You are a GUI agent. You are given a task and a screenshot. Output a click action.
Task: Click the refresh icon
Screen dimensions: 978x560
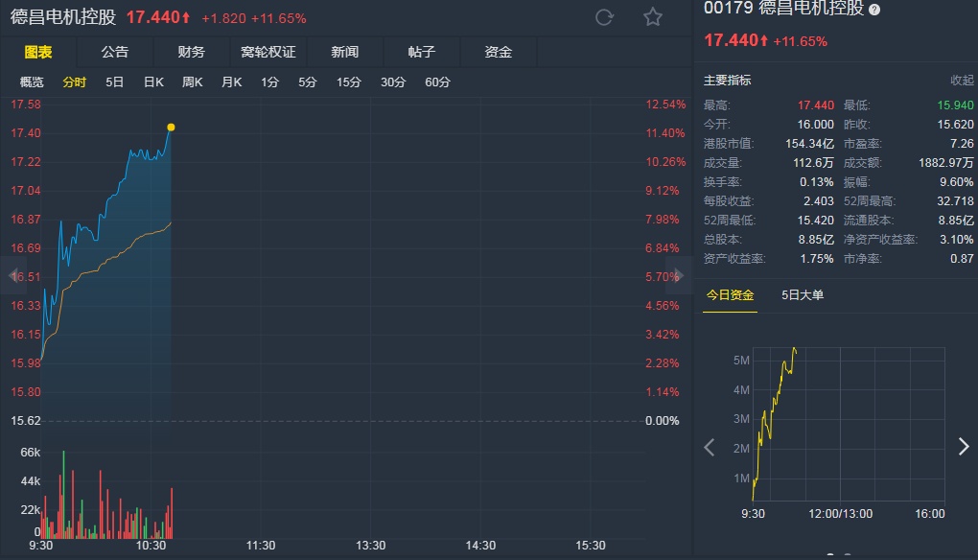[604, 17]
